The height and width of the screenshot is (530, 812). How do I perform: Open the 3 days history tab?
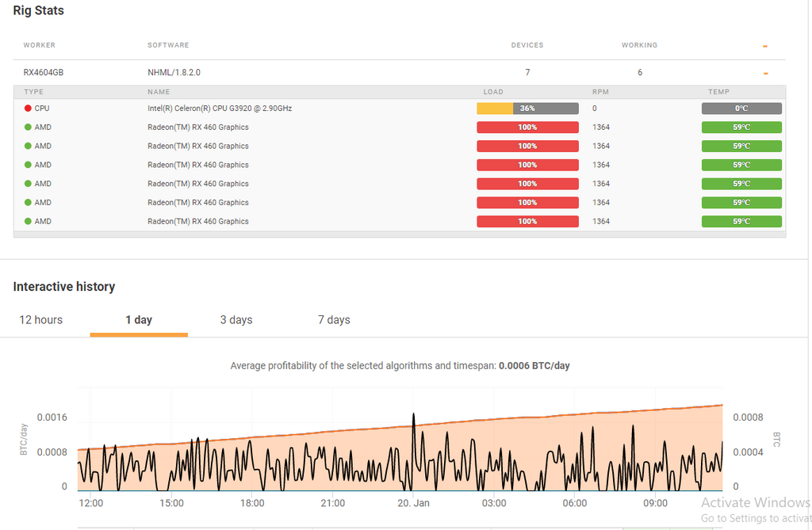236,320
